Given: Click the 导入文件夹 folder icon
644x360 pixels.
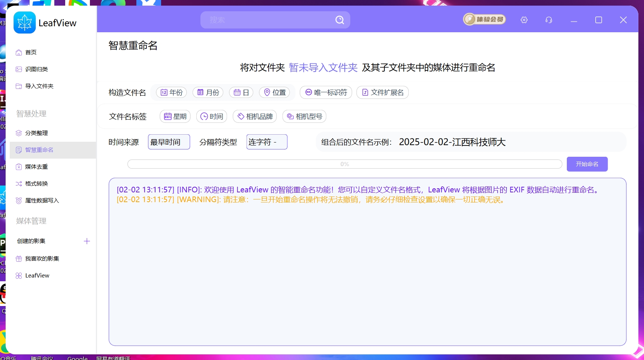Looking at the screenshot, I should point(19,86).
